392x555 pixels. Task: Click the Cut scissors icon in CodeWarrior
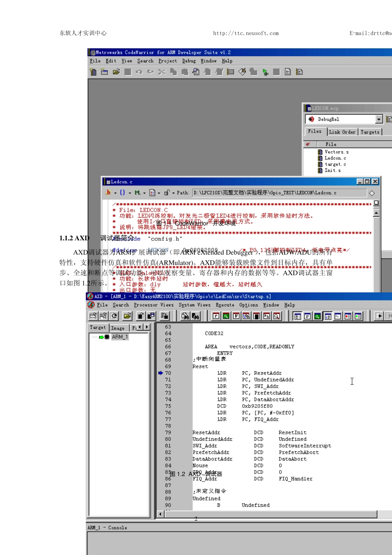click(x=162, y=72)
